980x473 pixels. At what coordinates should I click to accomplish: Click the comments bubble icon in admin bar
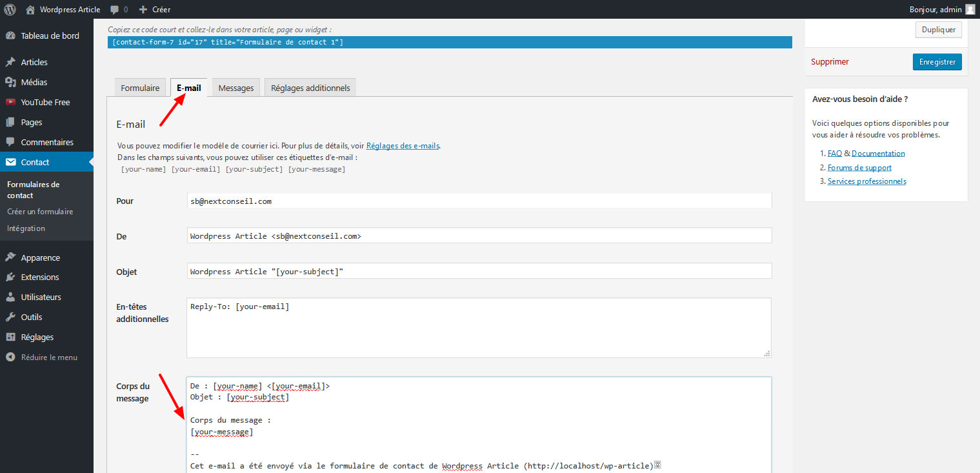pyautogui.click(x=114, y=10)
